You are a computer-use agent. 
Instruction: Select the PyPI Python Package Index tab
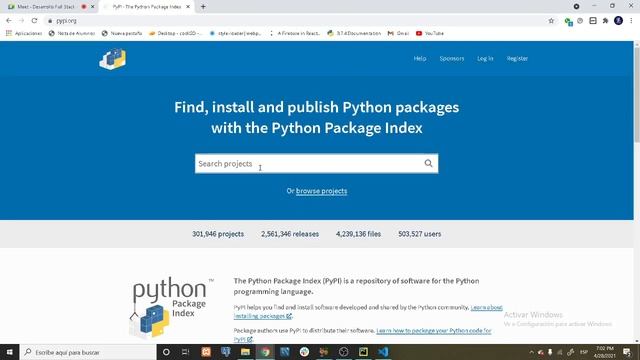click(146, 7)
